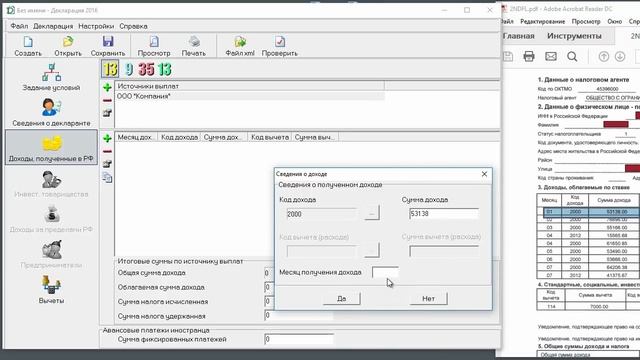The width and height of the screenshot is (640, 360).
Task: Go to next page arrow in Acrobat
Action: pos(620,56)
